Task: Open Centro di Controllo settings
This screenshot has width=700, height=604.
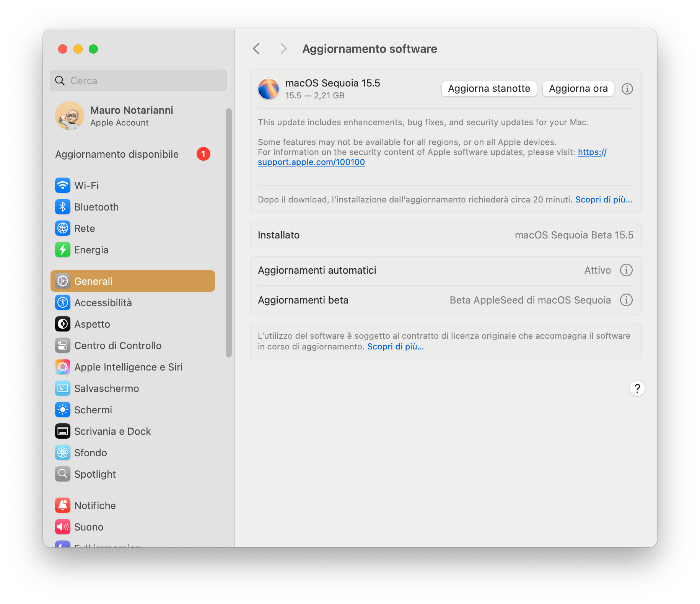Action: click(132, 346)
